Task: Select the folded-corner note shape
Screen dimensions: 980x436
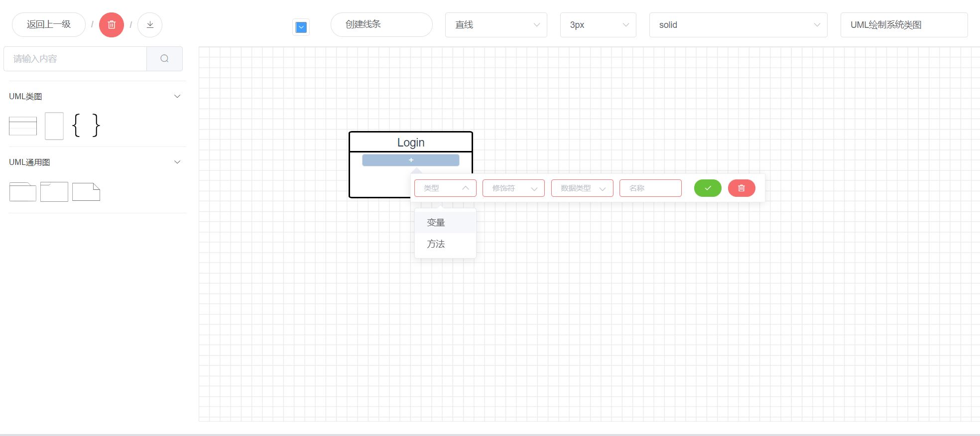Action: tap(86, 192)
